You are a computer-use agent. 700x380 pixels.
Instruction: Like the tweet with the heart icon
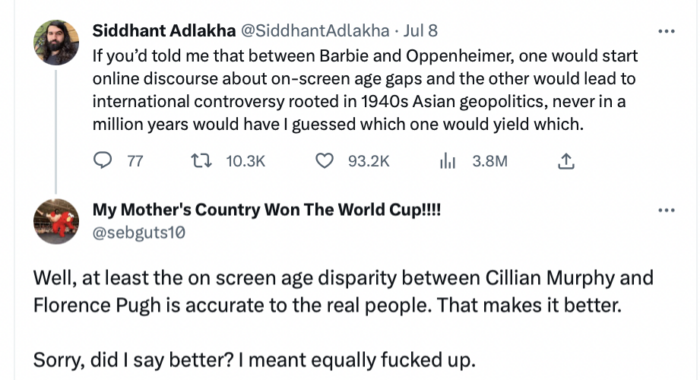tap(325, 161)
